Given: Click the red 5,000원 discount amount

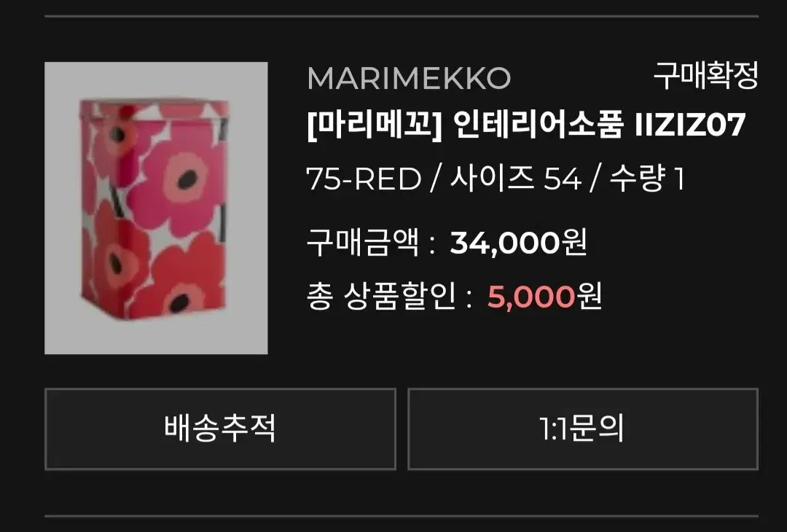Looking at the screenshot, I should click(x=544, y=297).
